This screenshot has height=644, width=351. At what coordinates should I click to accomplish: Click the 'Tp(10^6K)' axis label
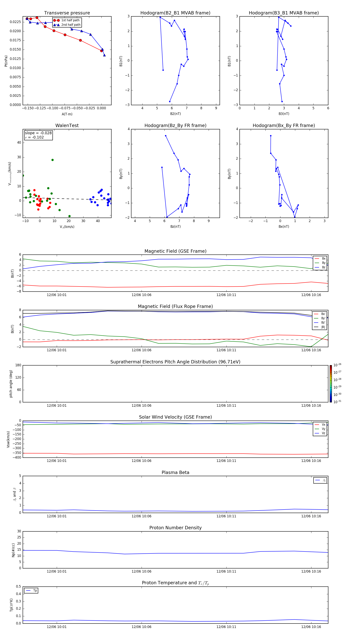(11, 605)
